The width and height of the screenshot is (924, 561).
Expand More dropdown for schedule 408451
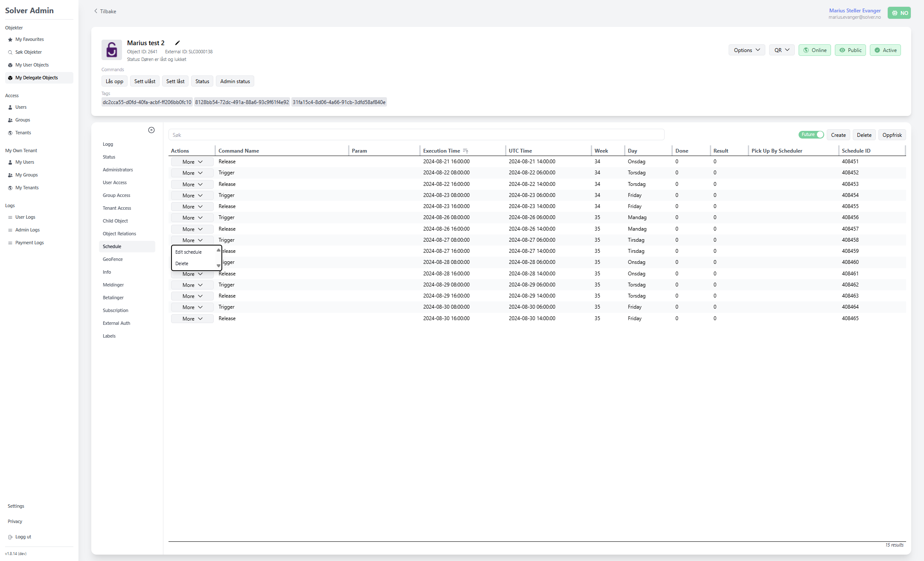point(192,162)
